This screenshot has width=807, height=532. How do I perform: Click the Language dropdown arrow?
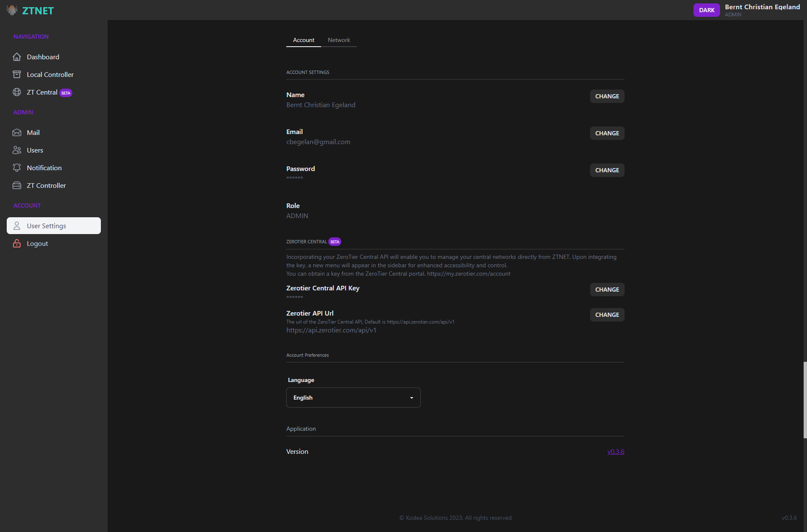(411, 398)
